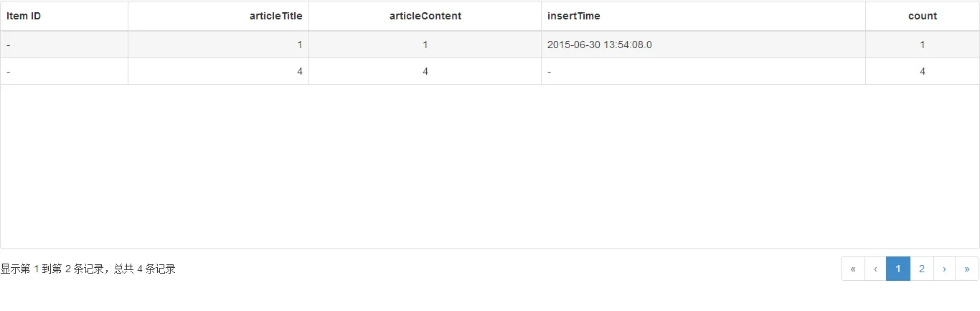
Task: Click the Item ID column header
Action: pos(24,16)
